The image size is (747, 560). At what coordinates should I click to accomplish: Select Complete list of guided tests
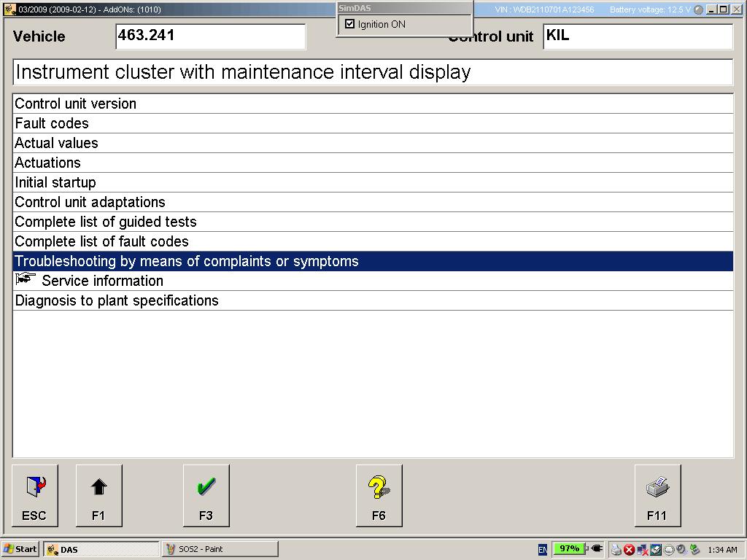106,222
